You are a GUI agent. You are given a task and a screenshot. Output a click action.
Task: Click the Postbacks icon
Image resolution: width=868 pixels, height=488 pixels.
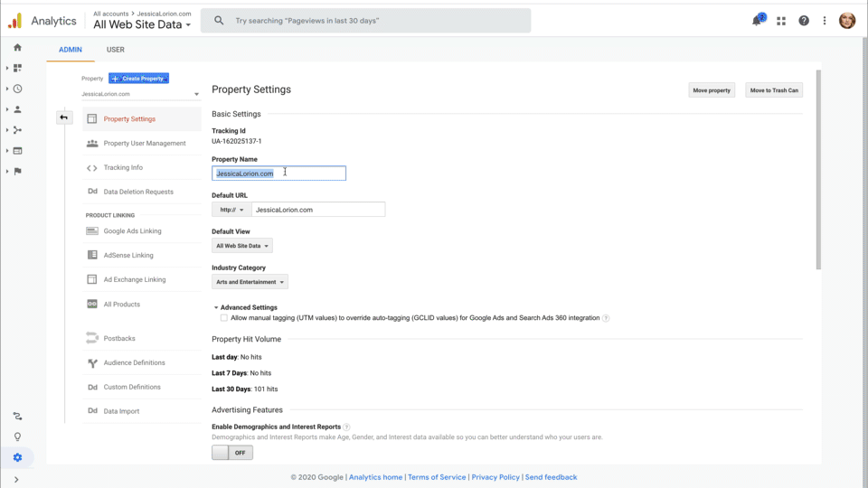(x=92, y=338)
